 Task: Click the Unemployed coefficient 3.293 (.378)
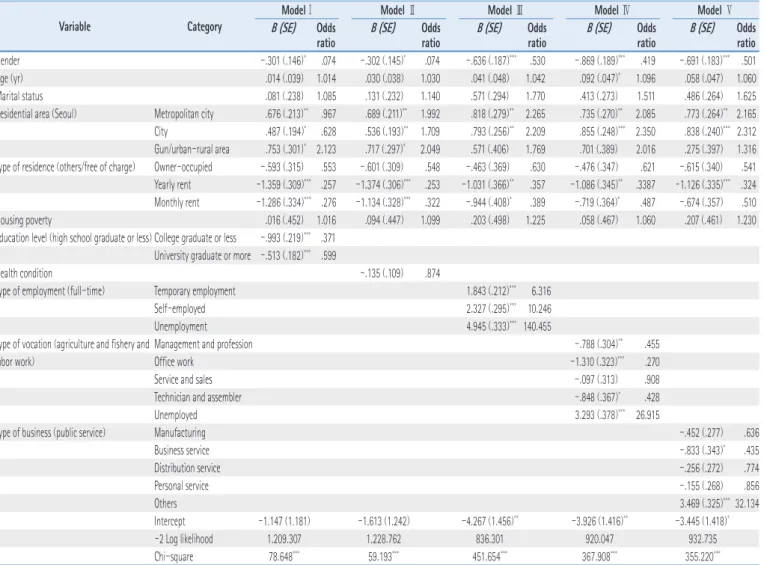(600, 415)
